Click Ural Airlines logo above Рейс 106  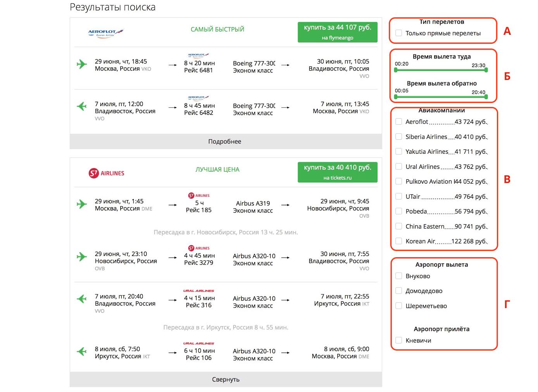coord(198,343)
